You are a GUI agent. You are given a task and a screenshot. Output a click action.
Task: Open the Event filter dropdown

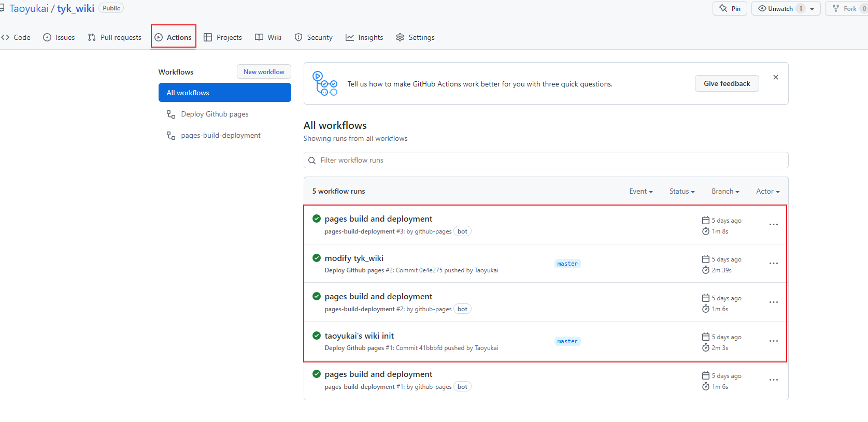641,191
